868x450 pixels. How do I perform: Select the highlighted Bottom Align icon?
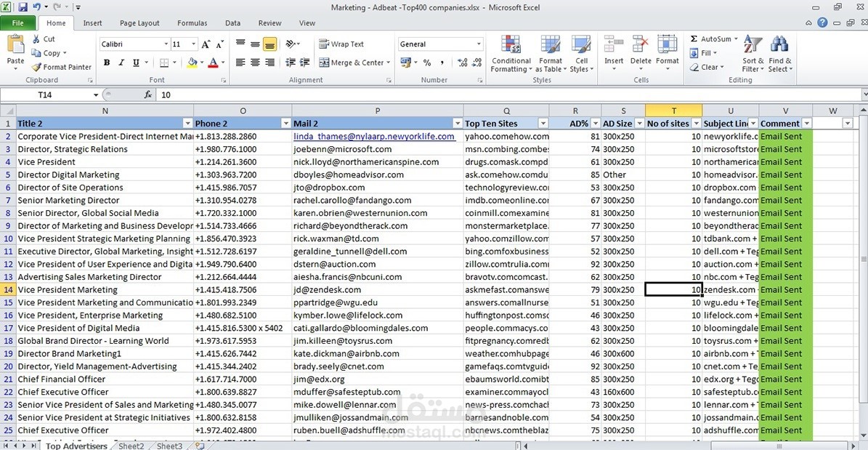pos(269,44)
